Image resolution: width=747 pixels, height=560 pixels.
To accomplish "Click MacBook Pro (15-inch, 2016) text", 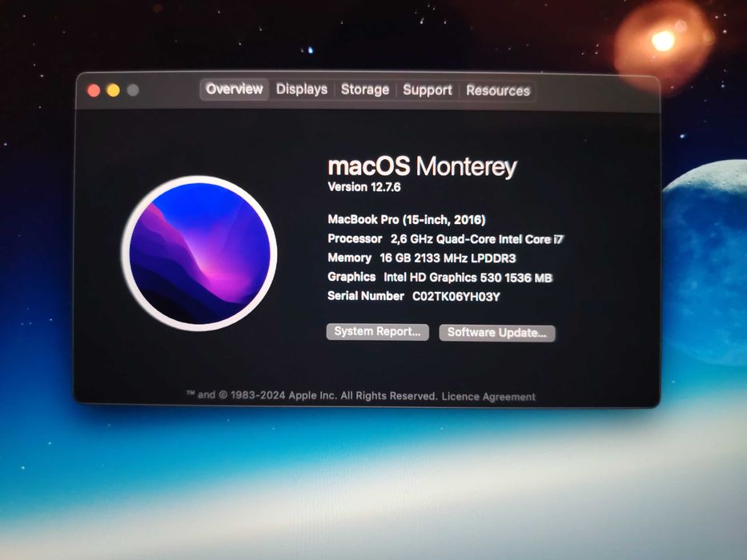I will [x=407, y=219].
